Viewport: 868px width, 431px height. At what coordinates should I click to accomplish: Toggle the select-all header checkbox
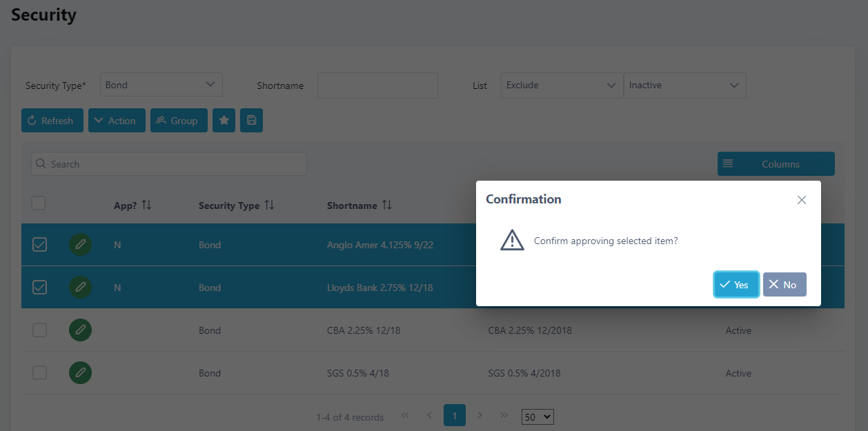(39, 203)
